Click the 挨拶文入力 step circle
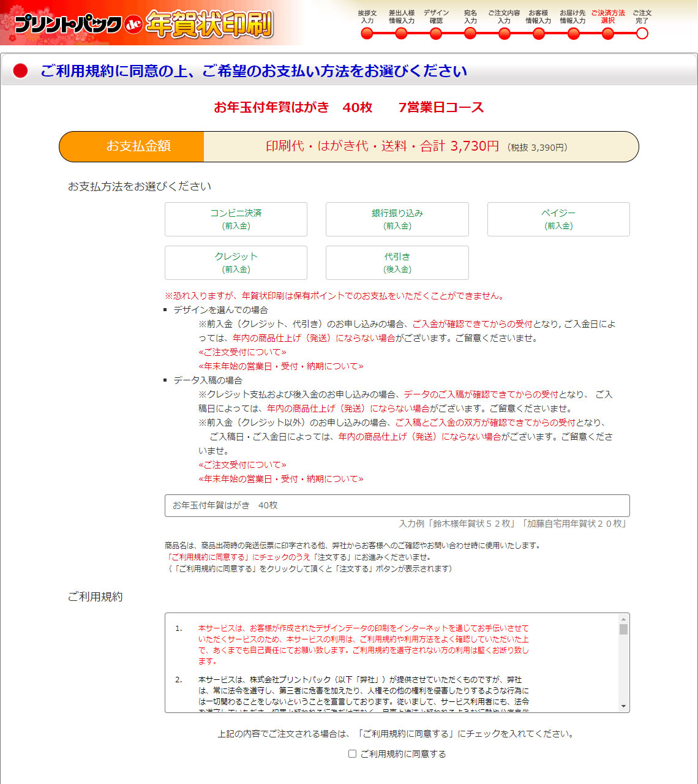 (367, 34)
